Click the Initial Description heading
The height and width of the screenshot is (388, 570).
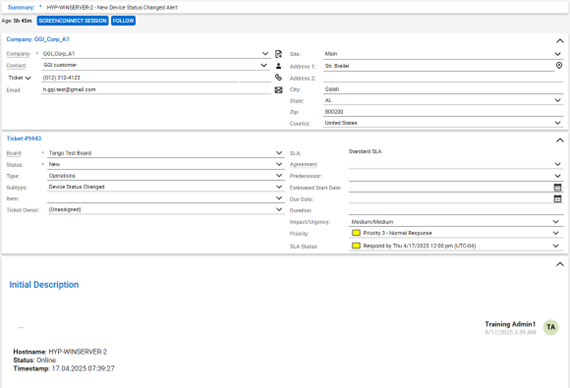[44, 285]
